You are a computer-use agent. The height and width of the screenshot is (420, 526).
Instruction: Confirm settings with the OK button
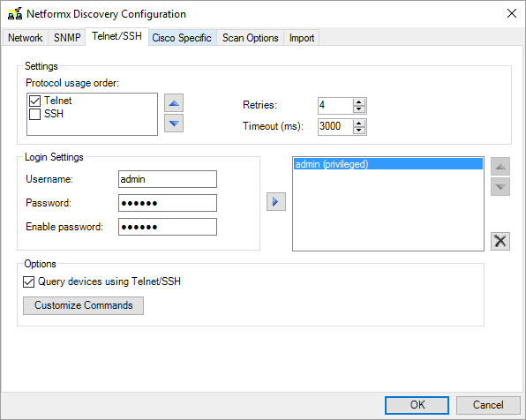tap(417, 405)
